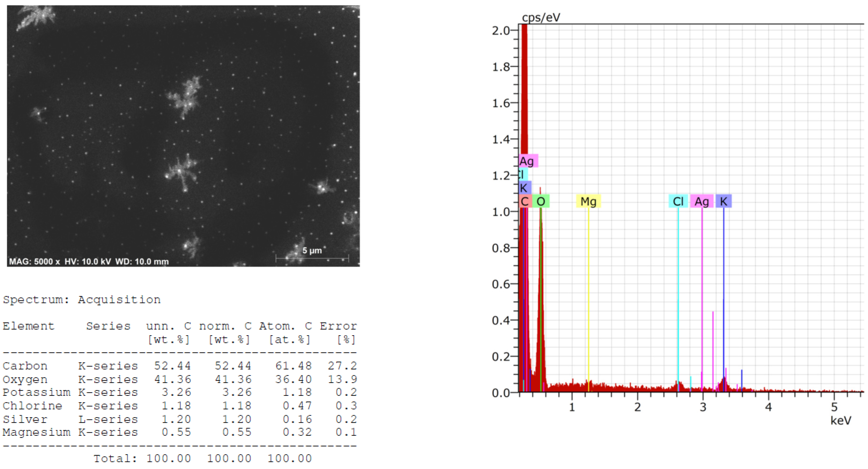
Task: Click the green O element label
Action: click(541, 201)
